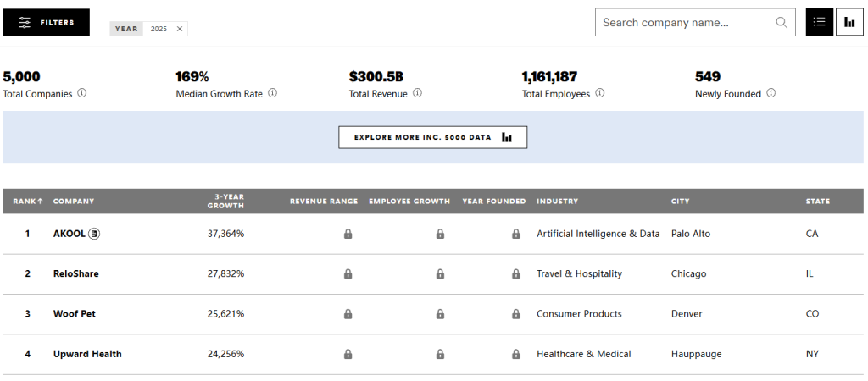Click the badge icon beside AKOOL

point(94,234)
